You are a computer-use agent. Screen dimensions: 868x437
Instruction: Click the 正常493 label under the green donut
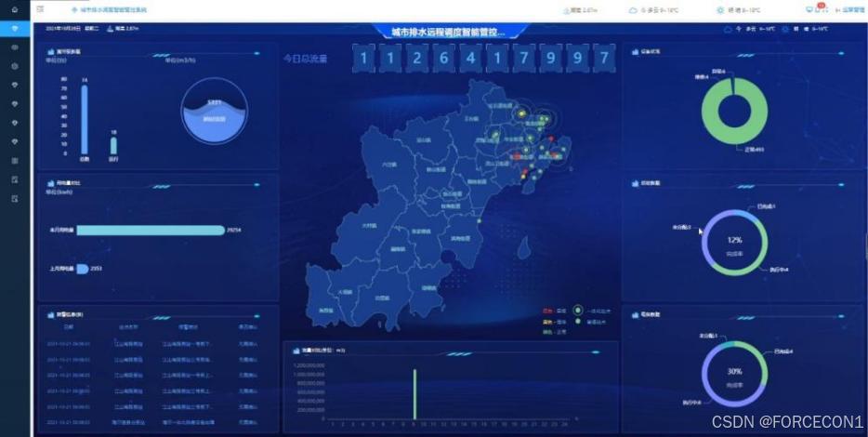756,150
